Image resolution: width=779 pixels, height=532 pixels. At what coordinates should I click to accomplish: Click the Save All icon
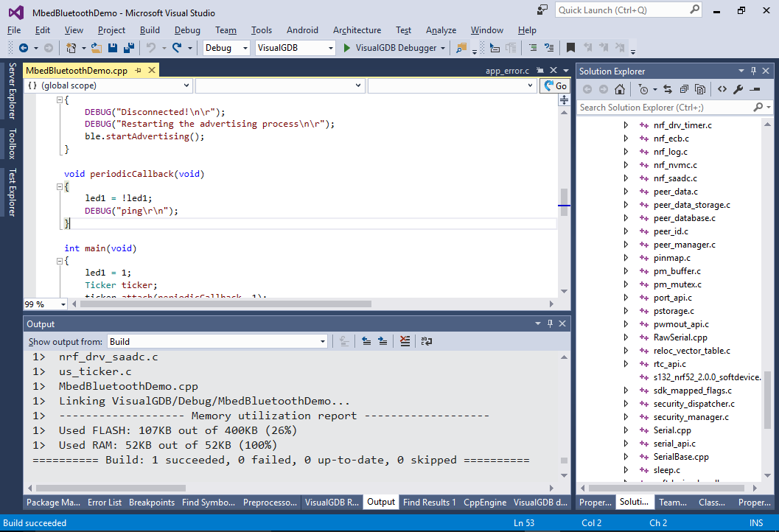click(129, 48)
